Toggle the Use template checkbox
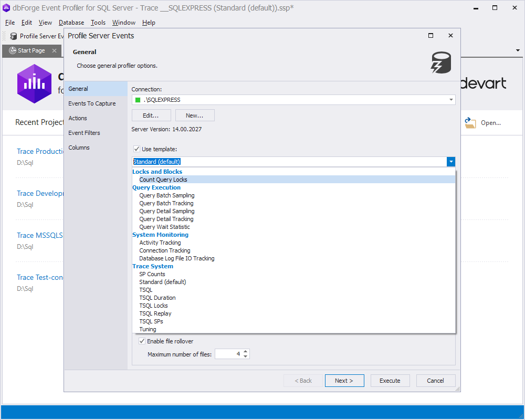The width and height of the screenshot is (525, 420). [136, 149]
